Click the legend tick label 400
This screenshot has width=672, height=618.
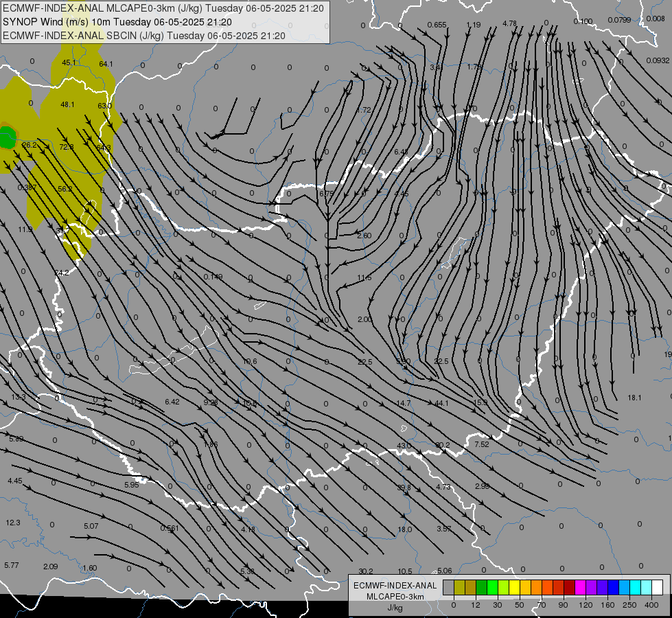651,605
